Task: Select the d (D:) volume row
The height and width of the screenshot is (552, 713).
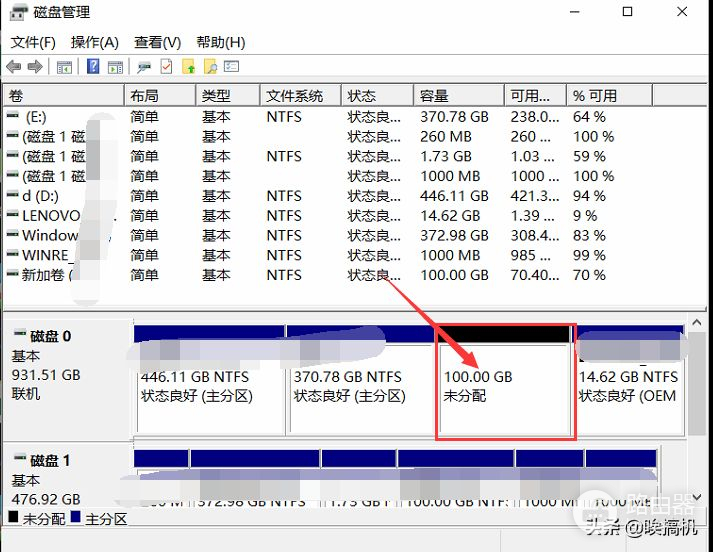Action: (40, 196)
